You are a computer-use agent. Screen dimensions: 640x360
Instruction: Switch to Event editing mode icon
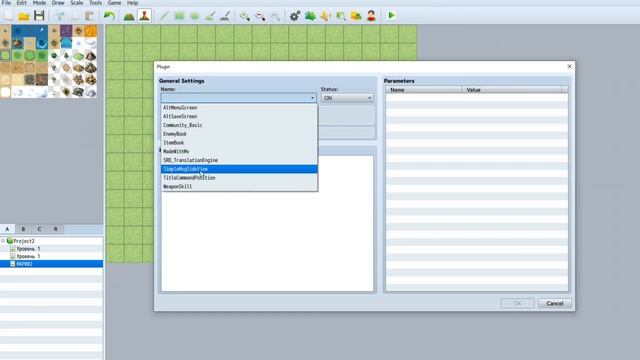144,16
